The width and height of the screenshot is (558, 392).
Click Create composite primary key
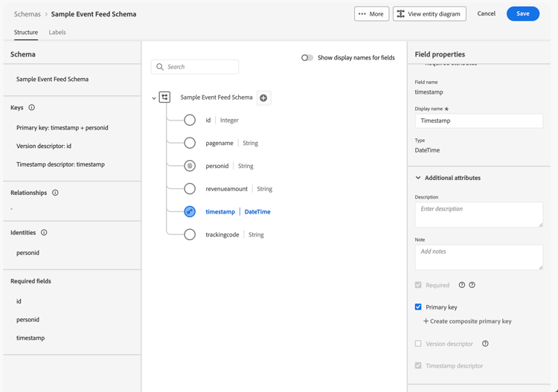click(x=467, y=321)
